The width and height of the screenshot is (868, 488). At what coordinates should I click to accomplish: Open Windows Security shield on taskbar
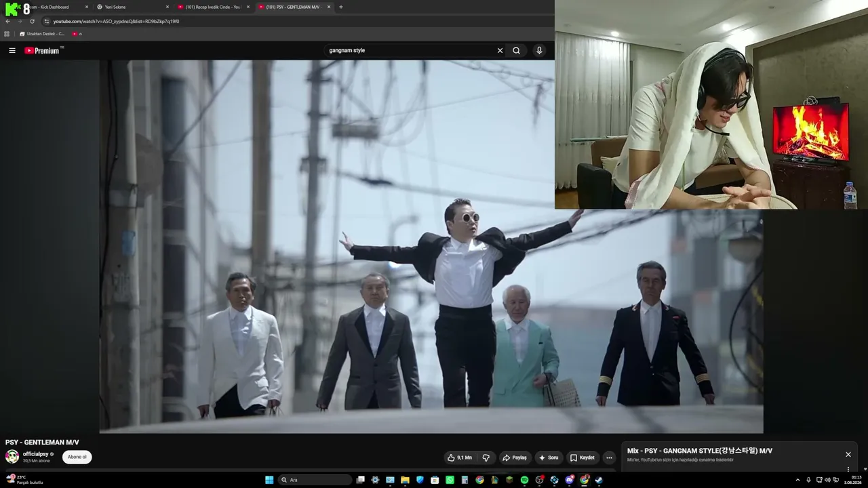pyautogui.click(x=420, y=480)
